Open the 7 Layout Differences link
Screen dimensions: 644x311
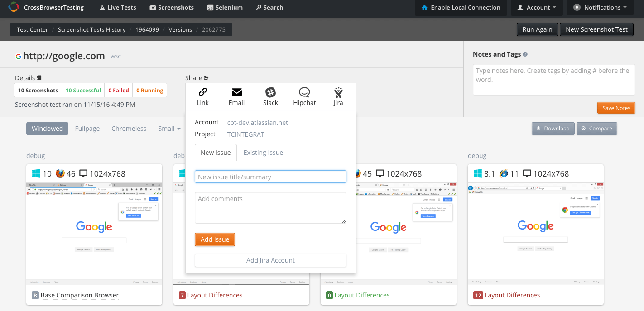tap(215, 295)
